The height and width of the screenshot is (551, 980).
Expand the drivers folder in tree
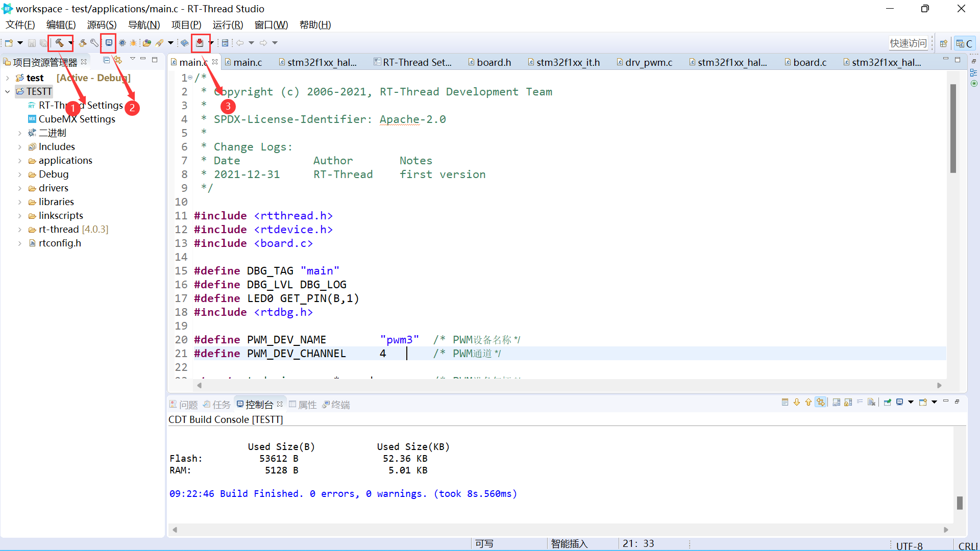pos(20,188)
